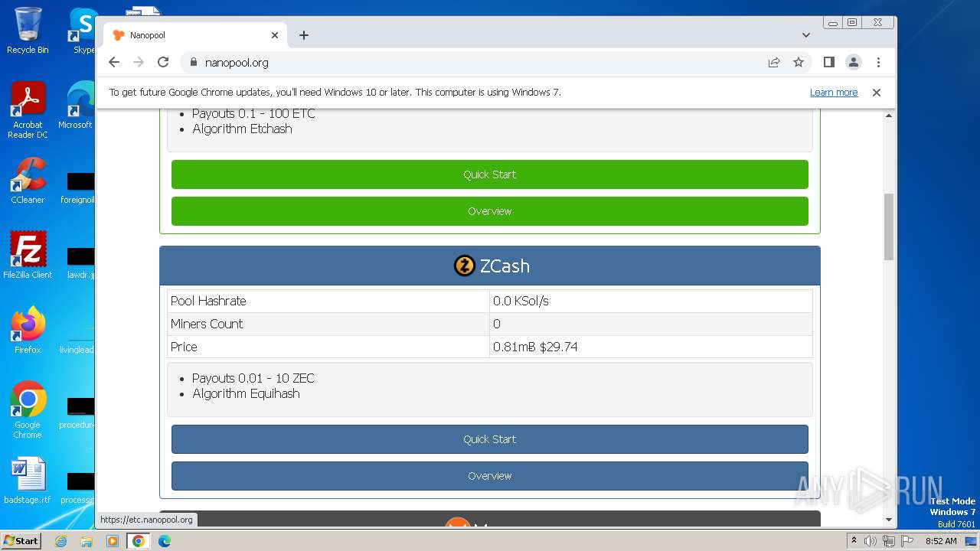Screen dimensions: 980x551
Task: Dismiss the Chrome update notification bar
Action: point(877,93)
